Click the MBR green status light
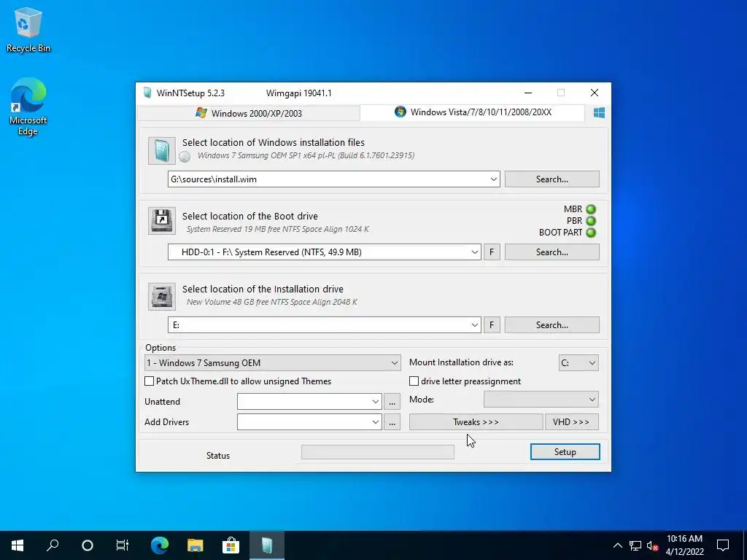Screen dimensions: 747x560 pos(591,209)
